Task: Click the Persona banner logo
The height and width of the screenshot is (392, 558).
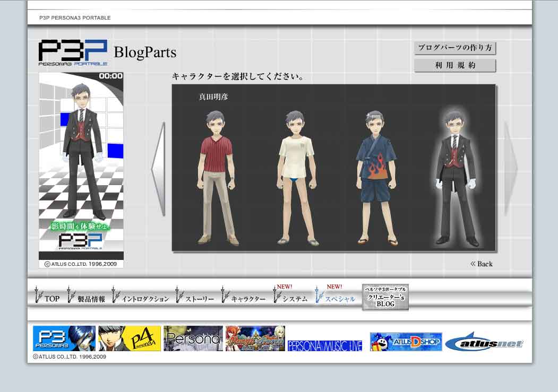Action: coord(193,338)
